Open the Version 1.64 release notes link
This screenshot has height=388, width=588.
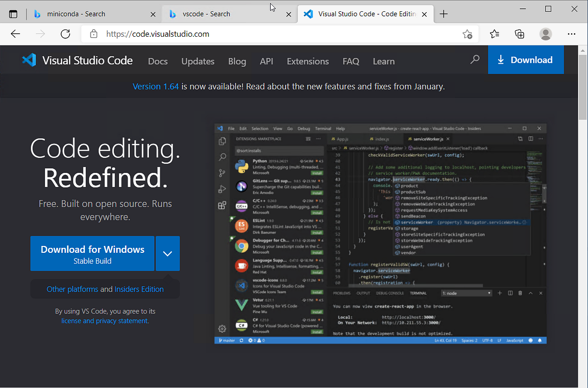(x=156, y=86)
